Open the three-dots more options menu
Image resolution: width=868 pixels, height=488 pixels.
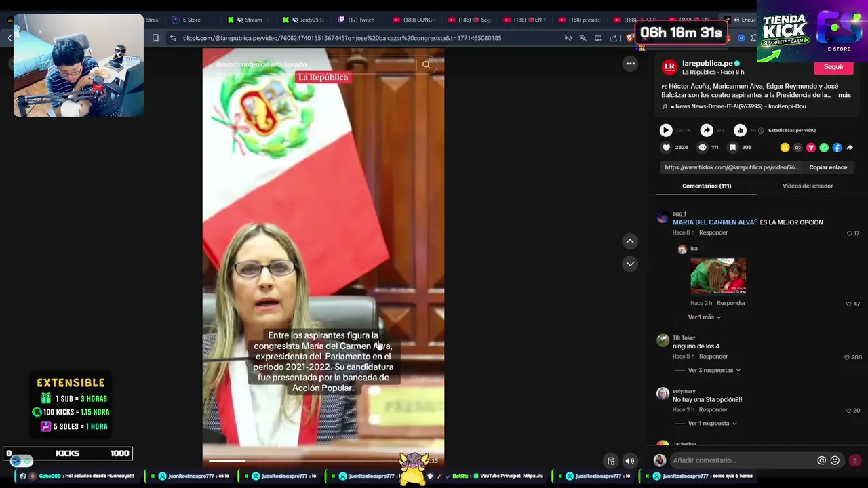tap(630, 64)
